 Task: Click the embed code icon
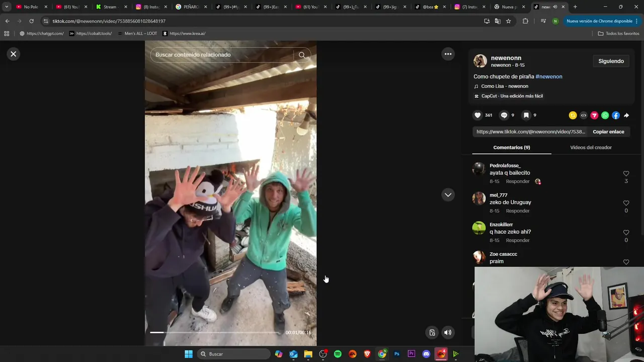(x=584, y=115)
